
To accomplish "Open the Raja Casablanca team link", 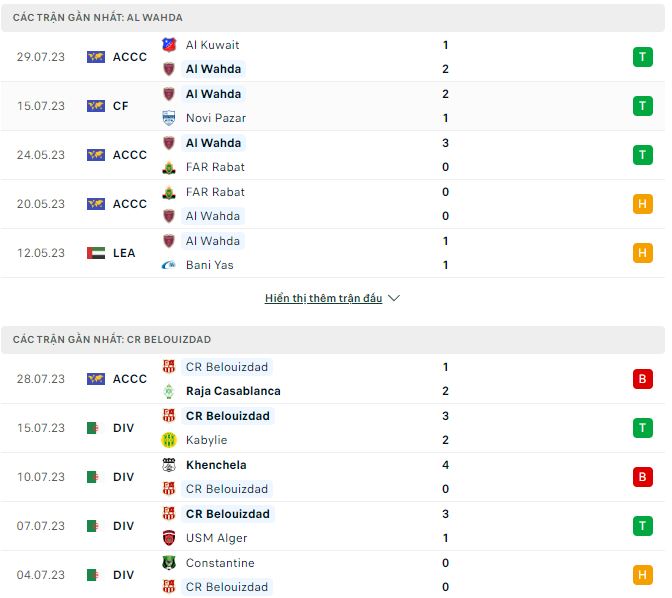I will coord(233,391).
